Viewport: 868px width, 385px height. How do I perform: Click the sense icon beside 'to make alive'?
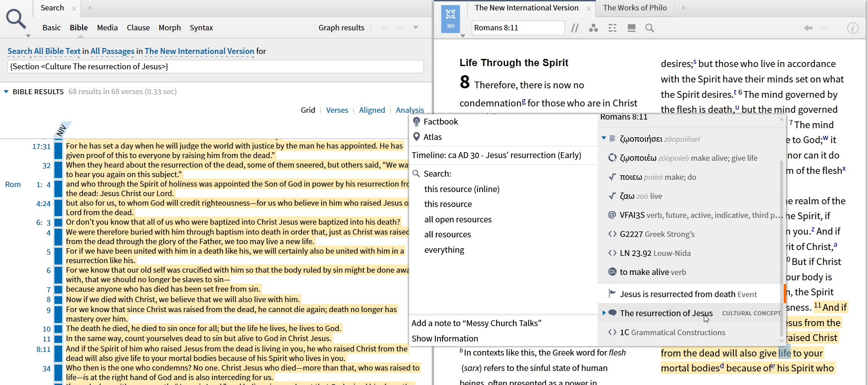pyautogui.click(x=612, y=272)
